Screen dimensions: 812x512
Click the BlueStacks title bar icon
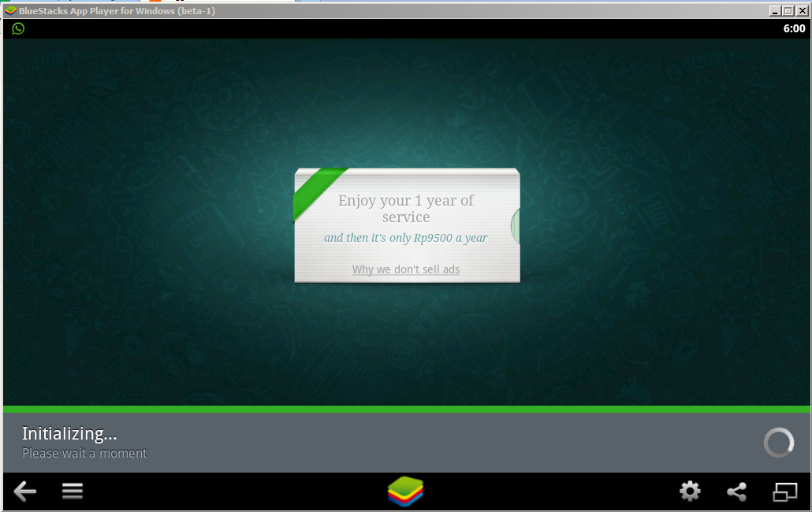click(11, 10)
